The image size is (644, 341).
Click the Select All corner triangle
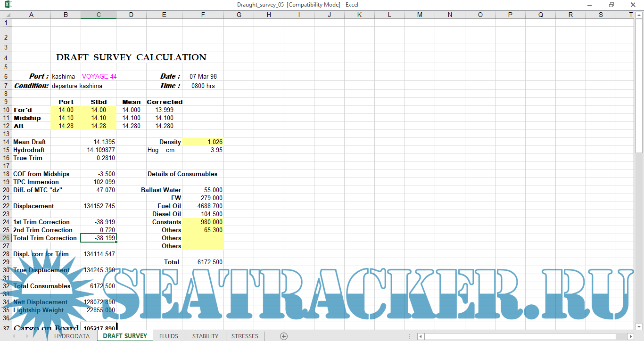6,15
